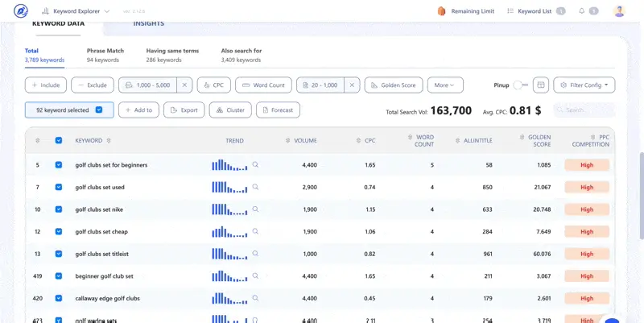Open the Filter Config dropdown

coord(584,85)
